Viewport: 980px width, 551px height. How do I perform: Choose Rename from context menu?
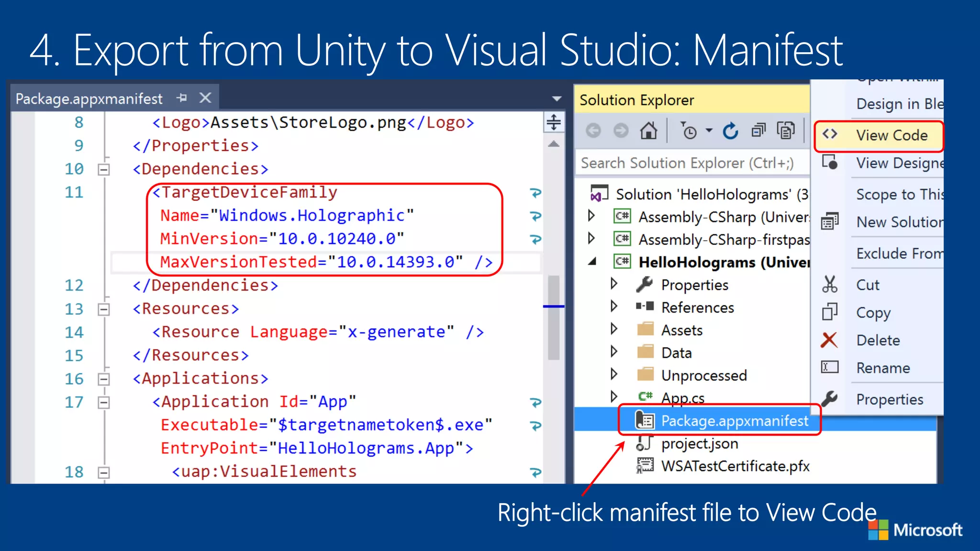(x=879, y=368)
